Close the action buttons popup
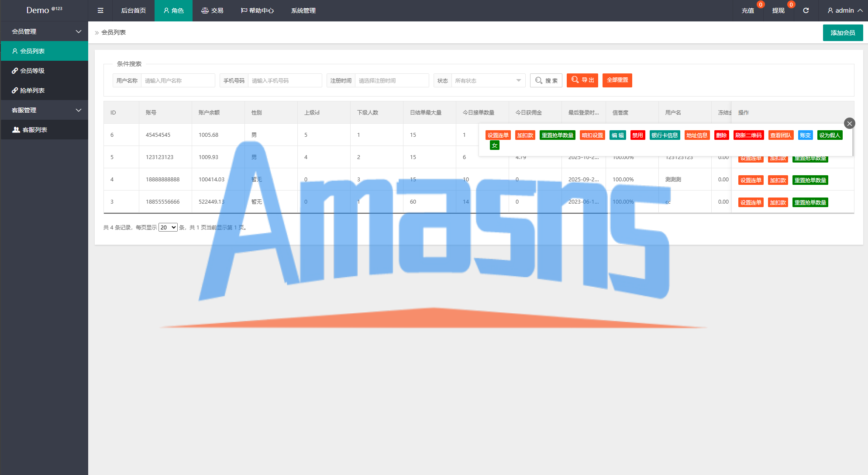The width and height of the screenshot is (868, 475). pyautogui.click(x=849, y=124)
